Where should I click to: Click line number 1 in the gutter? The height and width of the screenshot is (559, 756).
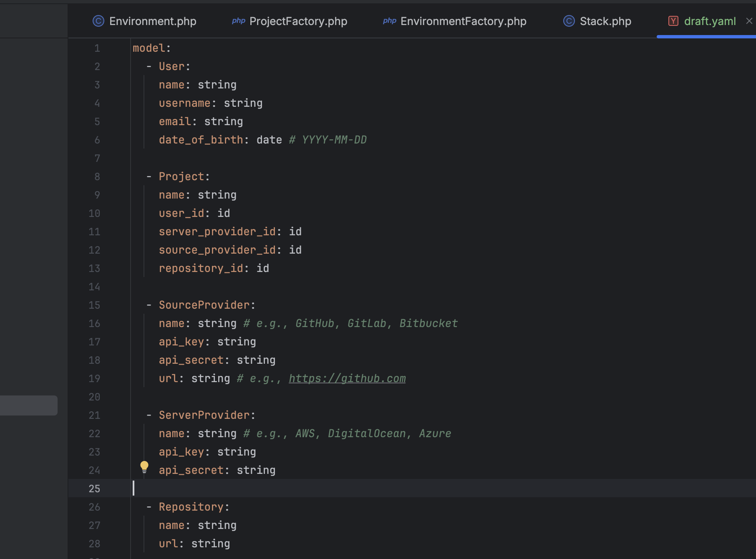[x=97, y=48]
